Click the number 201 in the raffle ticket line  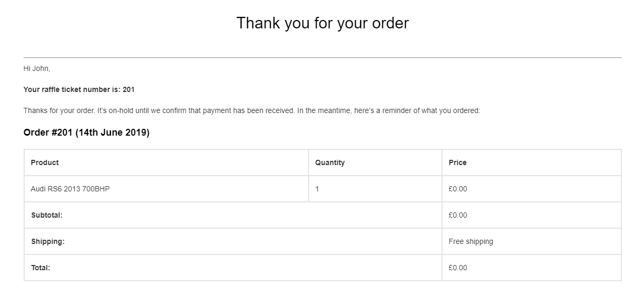coord(129,89)
